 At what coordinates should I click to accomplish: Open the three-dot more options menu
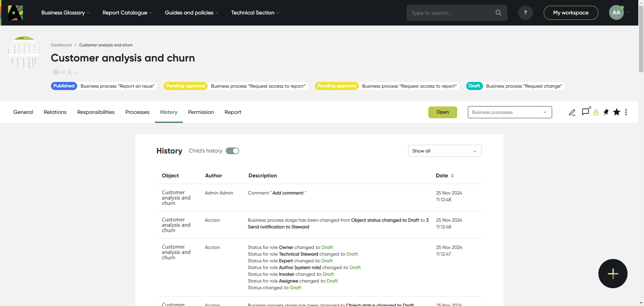coord(626,112)
